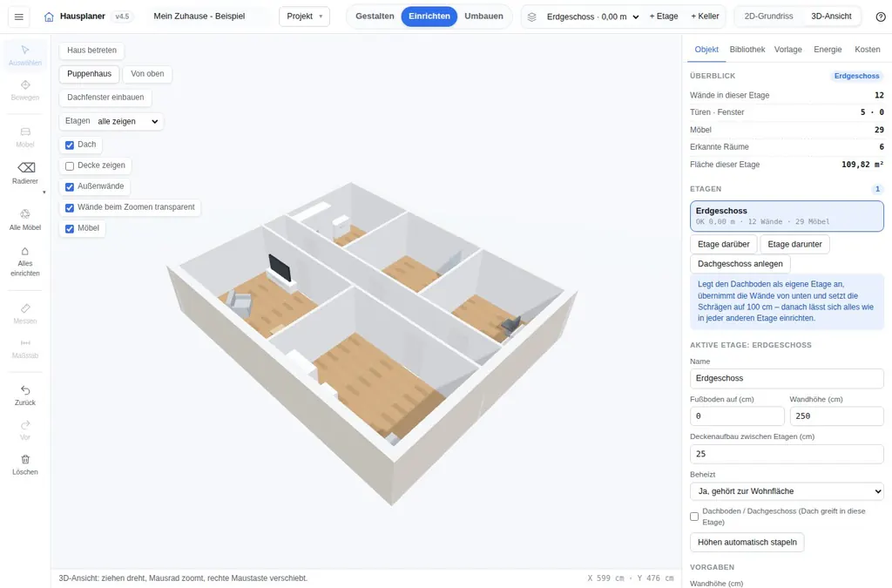Image resolution: width=892 pixels, height=588 pixels.
Task: Select Puppenhaus view
Action: coord(90,74)
